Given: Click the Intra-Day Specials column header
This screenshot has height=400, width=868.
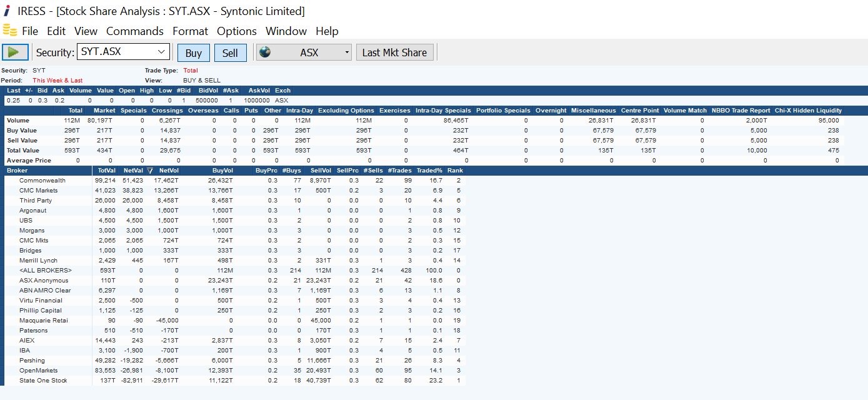Looking at the screenshot, I should (x=443, y=111).
